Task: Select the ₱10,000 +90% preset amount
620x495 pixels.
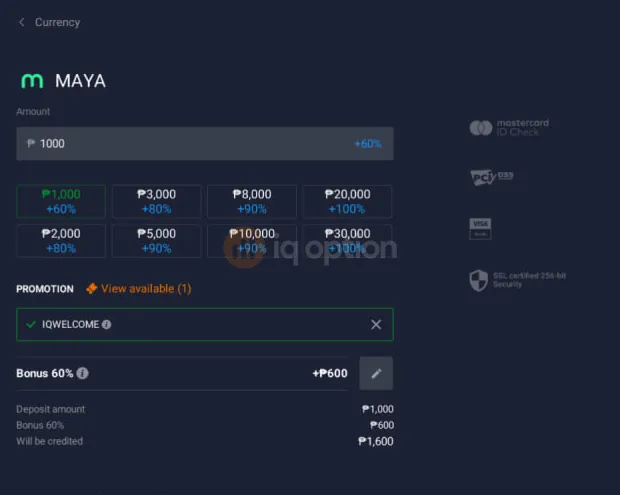Action: pos(252,241)
